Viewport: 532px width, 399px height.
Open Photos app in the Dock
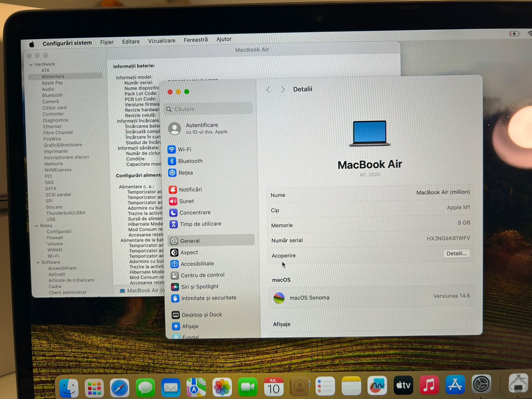click(x=222, y=387)
